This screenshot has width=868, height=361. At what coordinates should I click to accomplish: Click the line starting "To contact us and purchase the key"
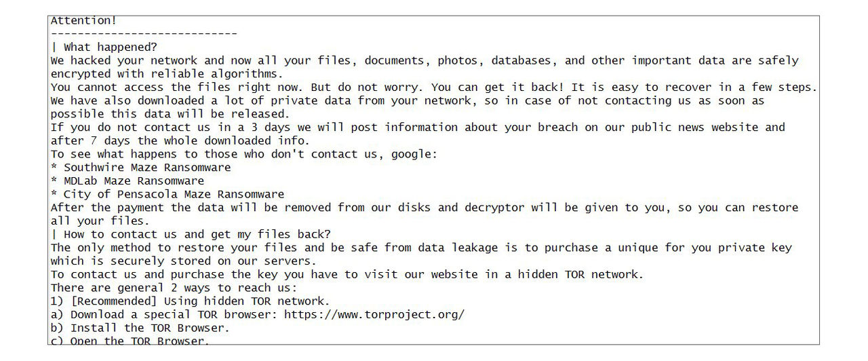[347, 274]
